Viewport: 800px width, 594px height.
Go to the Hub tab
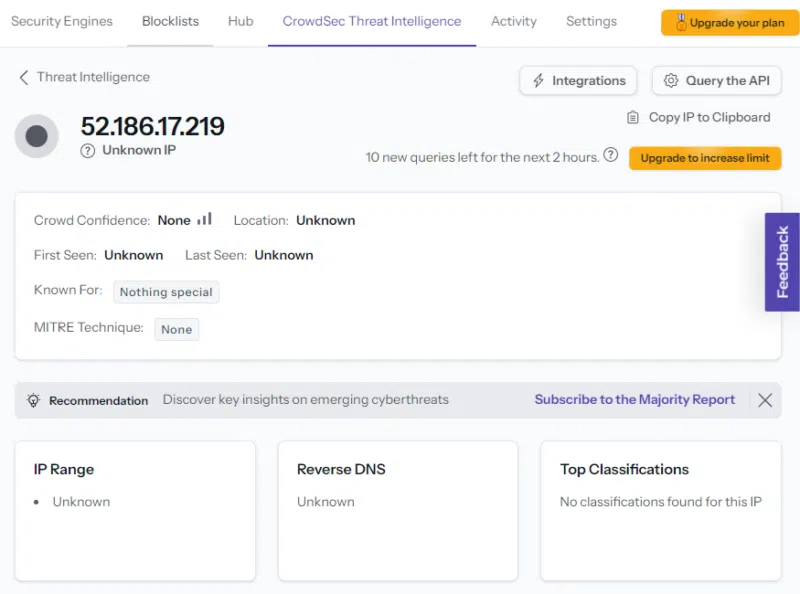point(240,21)
